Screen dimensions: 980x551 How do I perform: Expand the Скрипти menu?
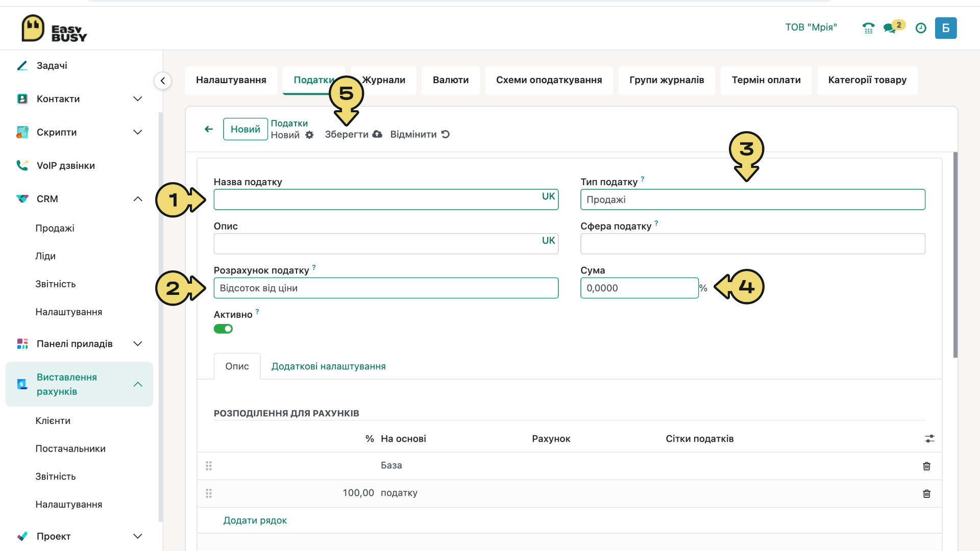click(137, 132)
